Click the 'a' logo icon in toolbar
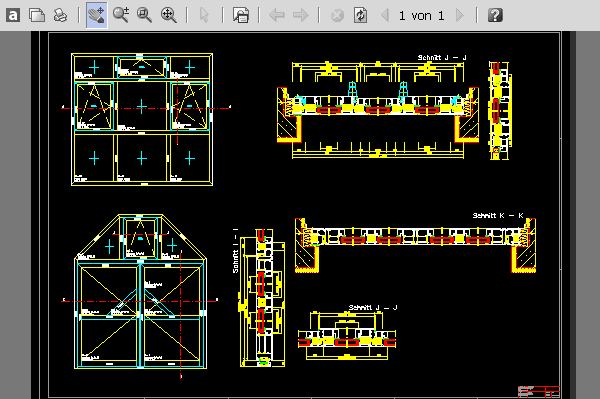 pyautogui.click(x=13, y=16)
